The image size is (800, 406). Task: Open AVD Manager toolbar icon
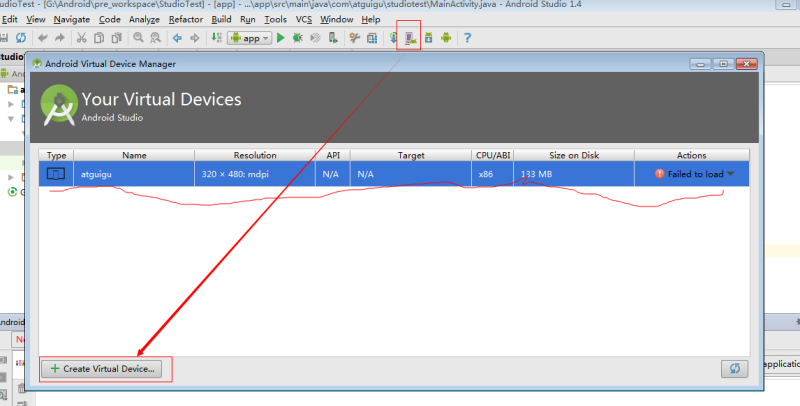coord(410,38)
